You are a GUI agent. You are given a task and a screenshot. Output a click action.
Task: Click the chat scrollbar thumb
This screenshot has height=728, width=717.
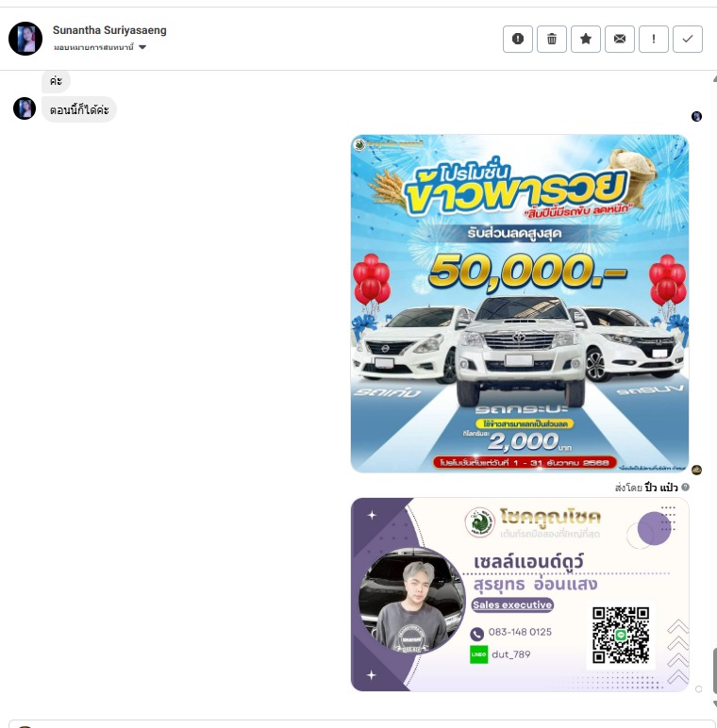(x=715, y=671)
